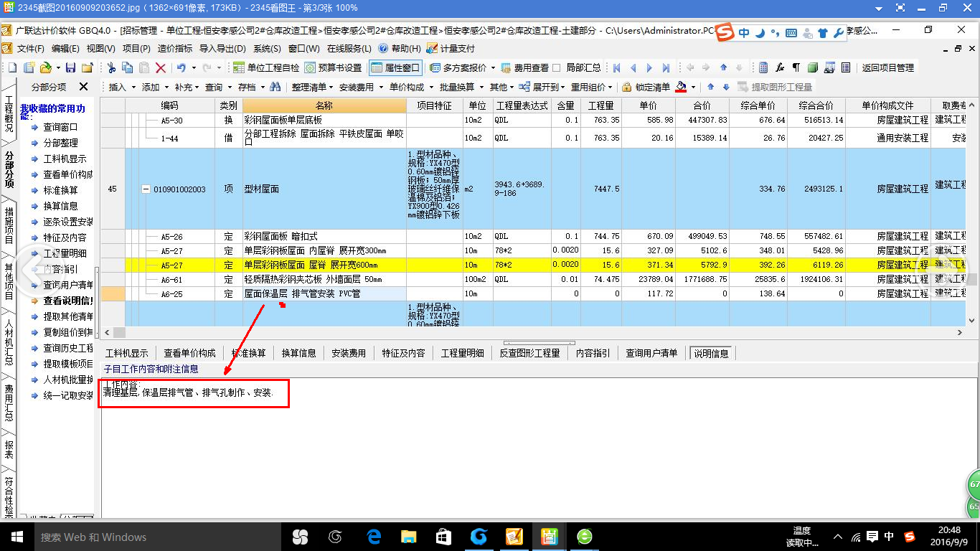Click the 单位工程自检 button
The height and width of the screenshot is (551, 980).
tap(267, 67)
